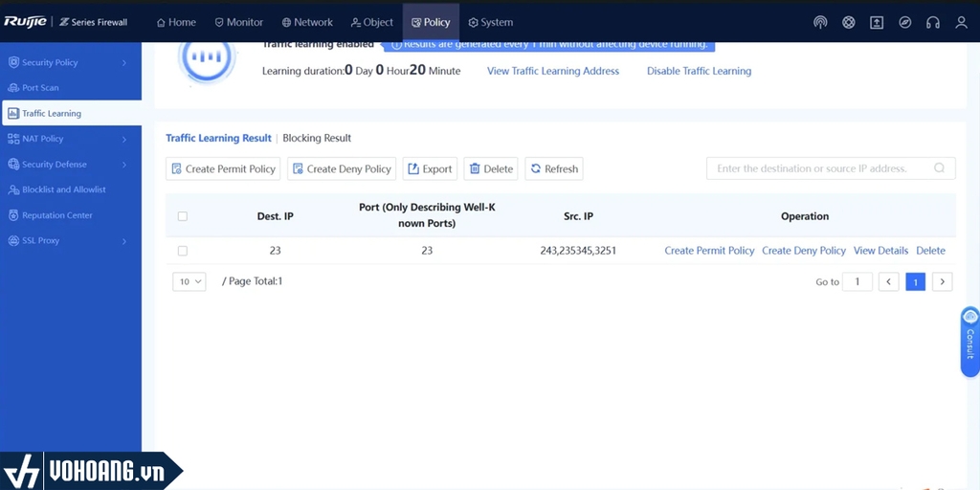
Task: Click the upload arrow icon in header
Action: 877,23
